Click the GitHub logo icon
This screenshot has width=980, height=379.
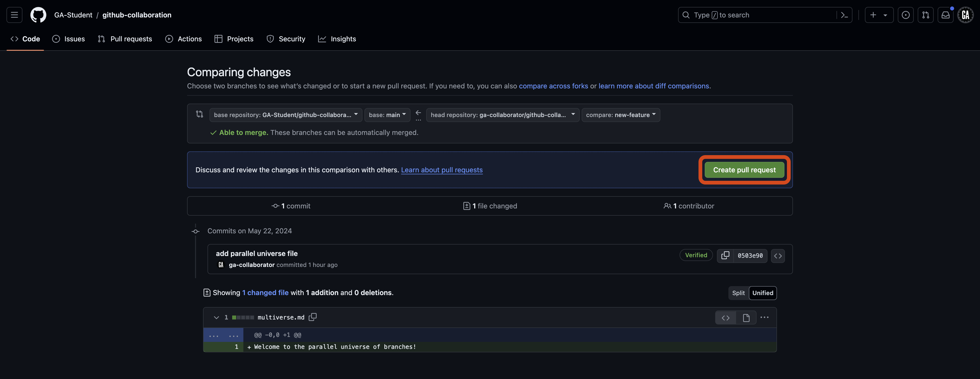pyautogui.click(x=38, y=15)
